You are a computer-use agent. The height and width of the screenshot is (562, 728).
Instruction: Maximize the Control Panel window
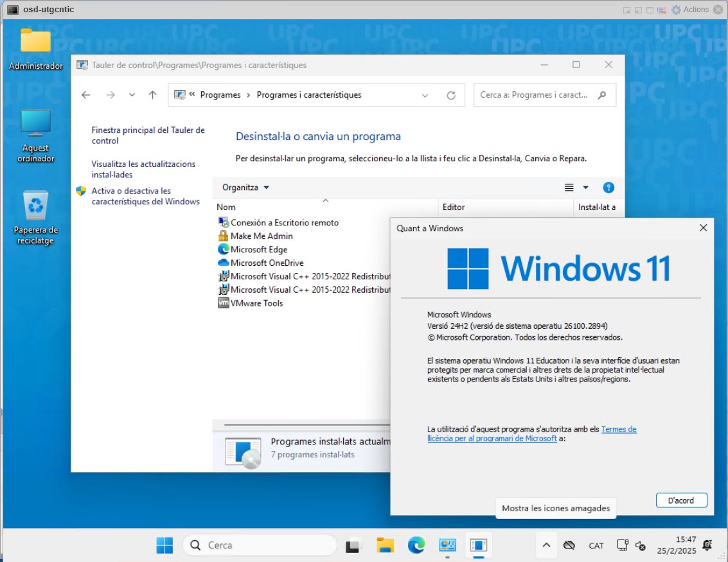pyautogui.click(x=576, y=65)
